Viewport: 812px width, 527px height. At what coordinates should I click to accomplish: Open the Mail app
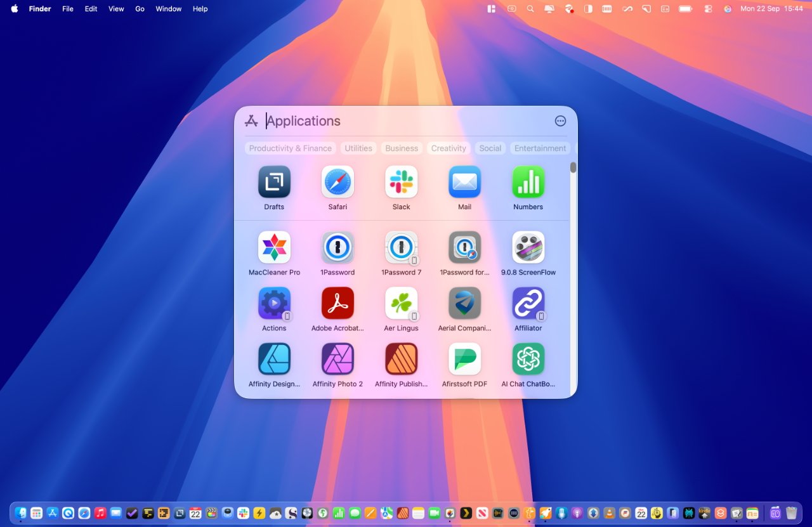click(x=464, y=182)
